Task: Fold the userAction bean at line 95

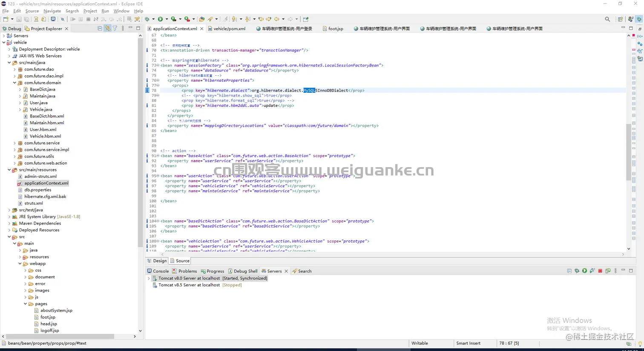Action: tap(158, 176)
